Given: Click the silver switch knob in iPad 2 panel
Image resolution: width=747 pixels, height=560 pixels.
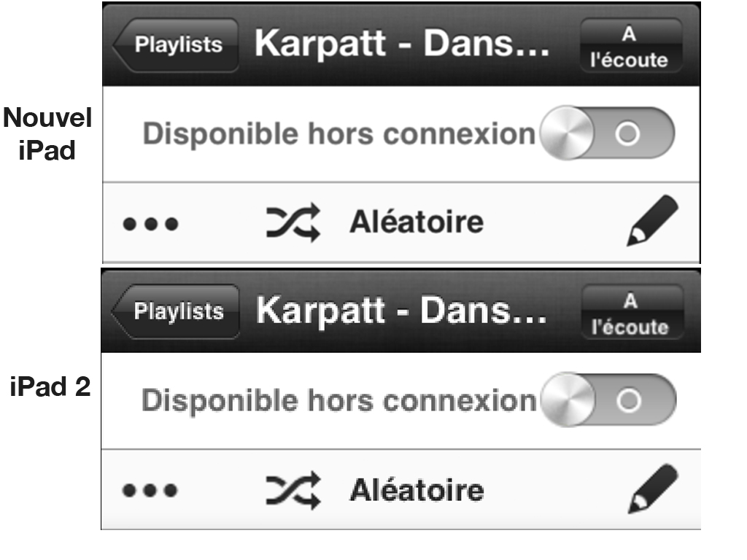Looking at the screenshot, I should (568, 400).
